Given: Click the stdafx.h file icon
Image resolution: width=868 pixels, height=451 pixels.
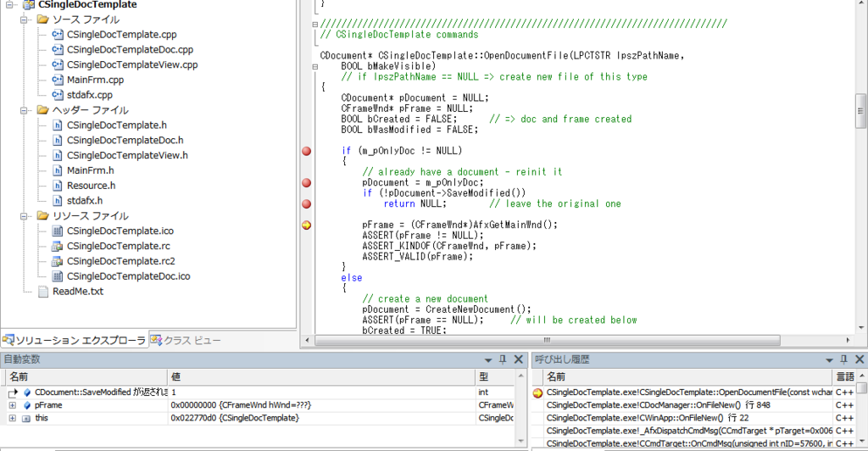Looking at the screenshot, I should pyautogui.click(x=57, y=200).
